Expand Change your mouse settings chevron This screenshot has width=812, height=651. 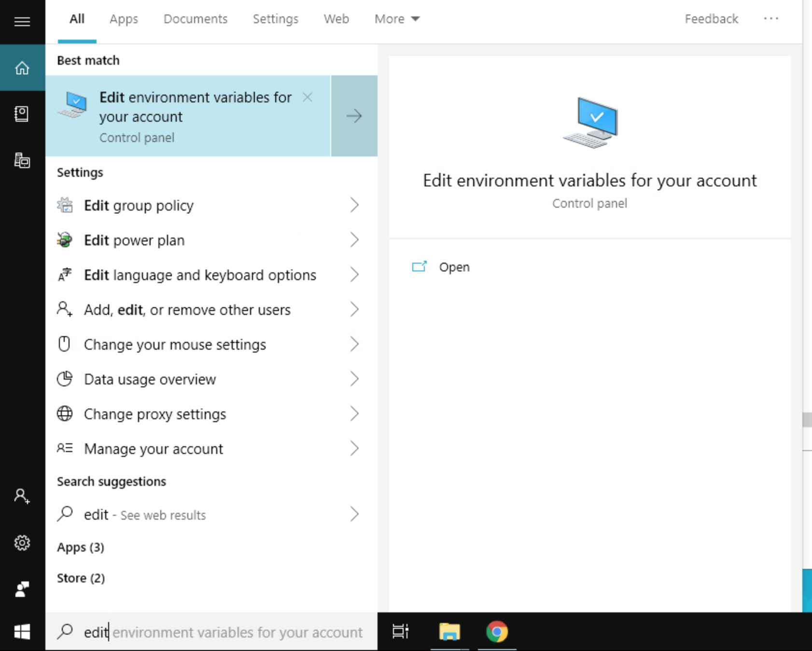pyautogui.click(x=354, y=344)
